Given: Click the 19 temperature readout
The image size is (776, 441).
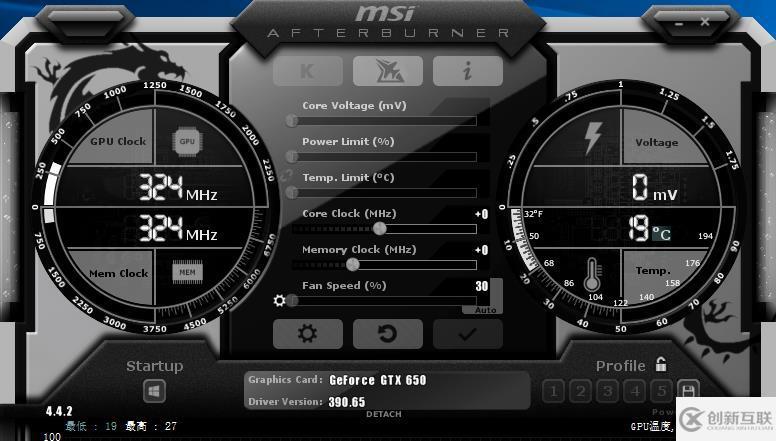Looking at the screenshot, I should coord(638,228).
